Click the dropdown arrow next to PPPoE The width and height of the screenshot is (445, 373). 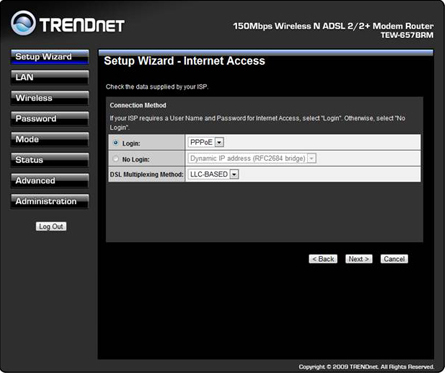pyautogui.click(x=219, y=142)
